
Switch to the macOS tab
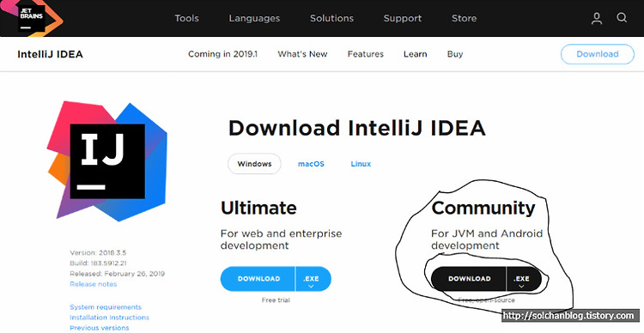coord(311,164)
